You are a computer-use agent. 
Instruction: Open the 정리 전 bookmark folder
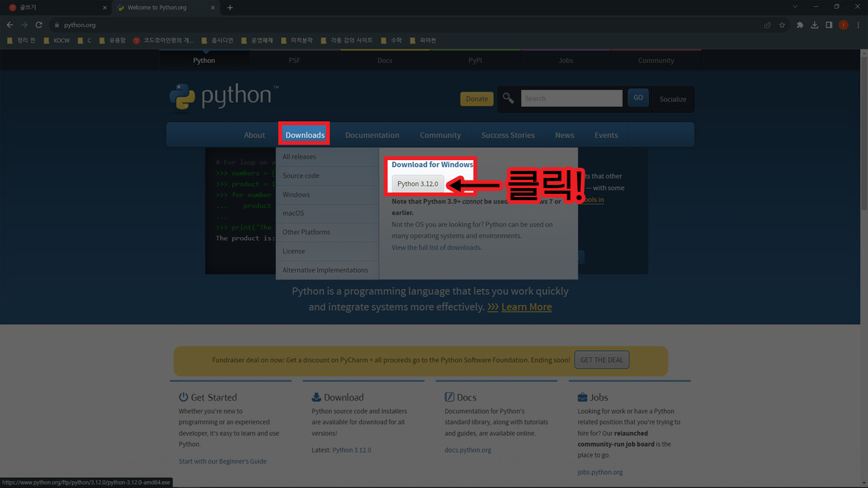pos(21,40)
